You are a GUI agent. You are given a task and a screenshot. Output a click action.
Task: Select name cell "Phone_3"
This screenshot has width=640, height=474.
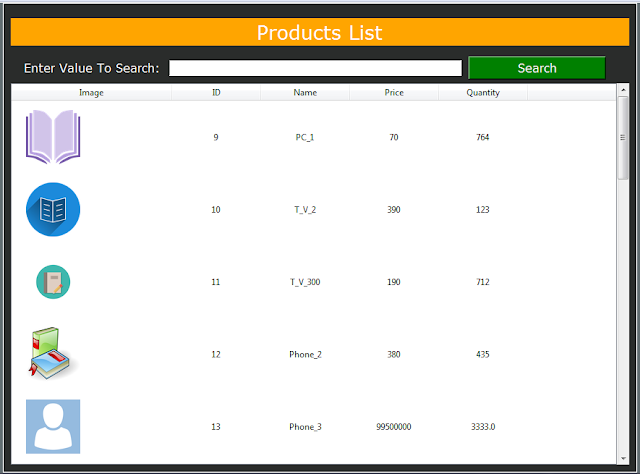[305, 427]
